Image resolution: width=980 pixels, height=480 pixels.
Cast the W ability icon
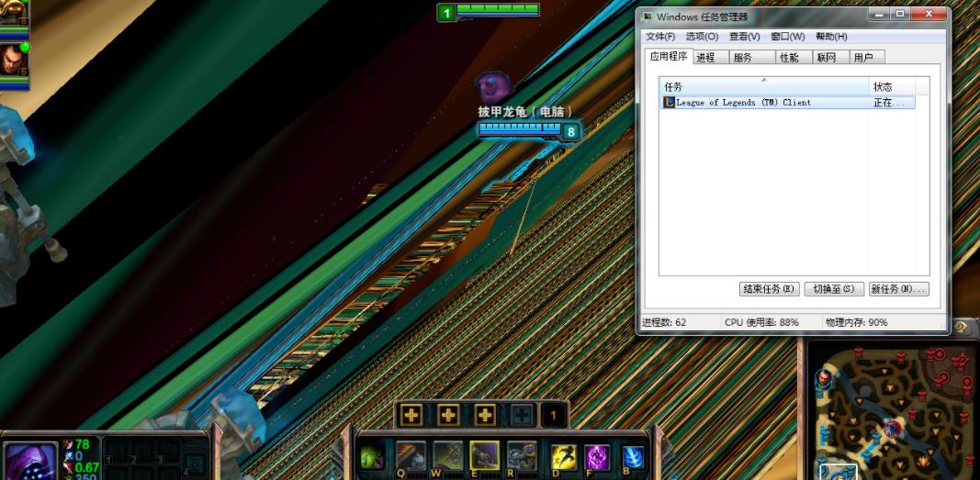448,455
